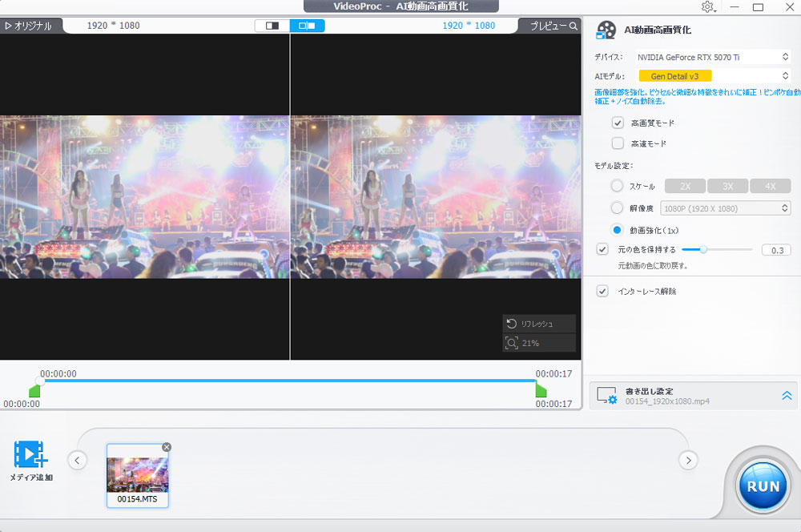Click the blue AI model description text

pos(698,97)
